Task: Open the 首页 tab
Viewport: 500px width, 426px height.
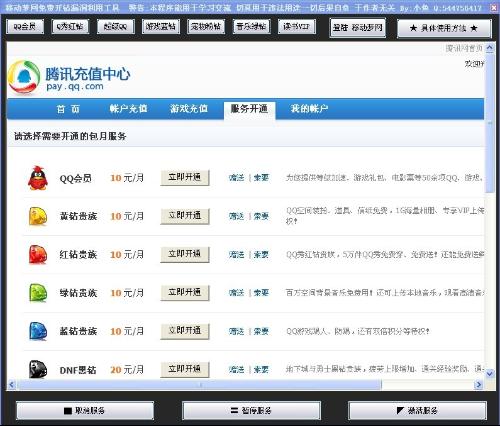Action: [x=68, y=109]
